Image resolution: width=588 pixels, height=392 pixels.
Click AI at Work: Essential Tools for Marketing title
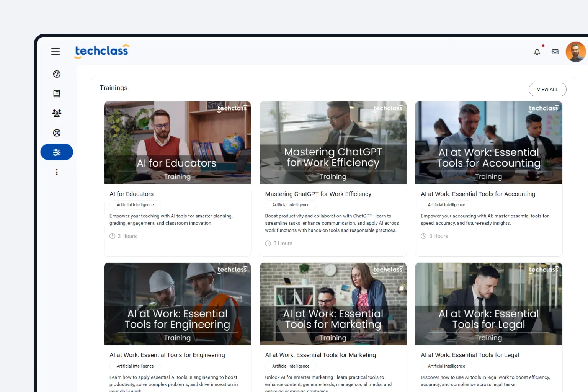click(x=320, y=355)
